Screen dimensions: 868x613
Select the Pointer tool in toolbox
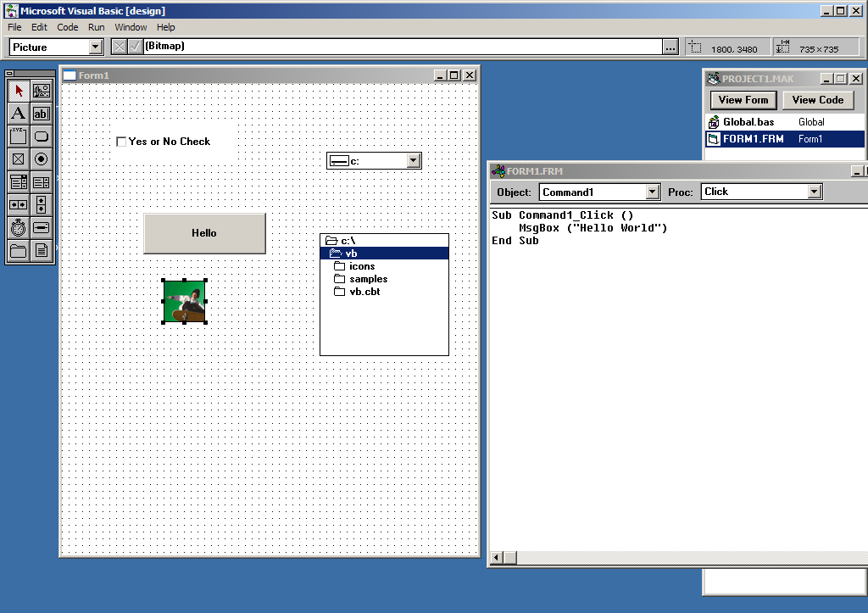coord(19,91)
